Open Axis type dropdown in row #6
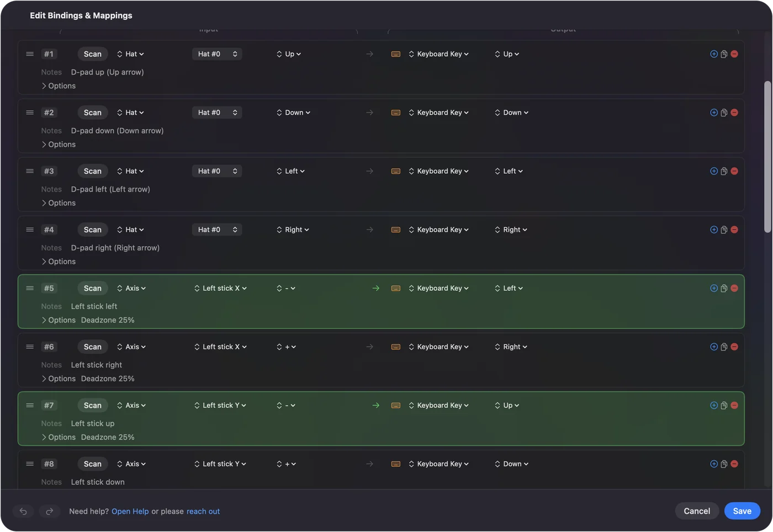The image size is (773, 532). click(x=131, y=347)
